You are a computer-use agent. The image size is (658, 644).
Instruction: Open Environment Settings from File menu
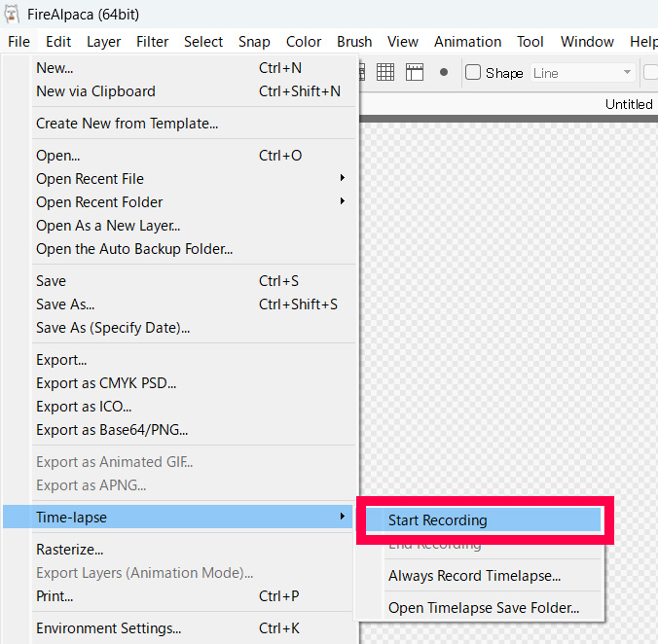pyautogui.click(x=108, y=628)
